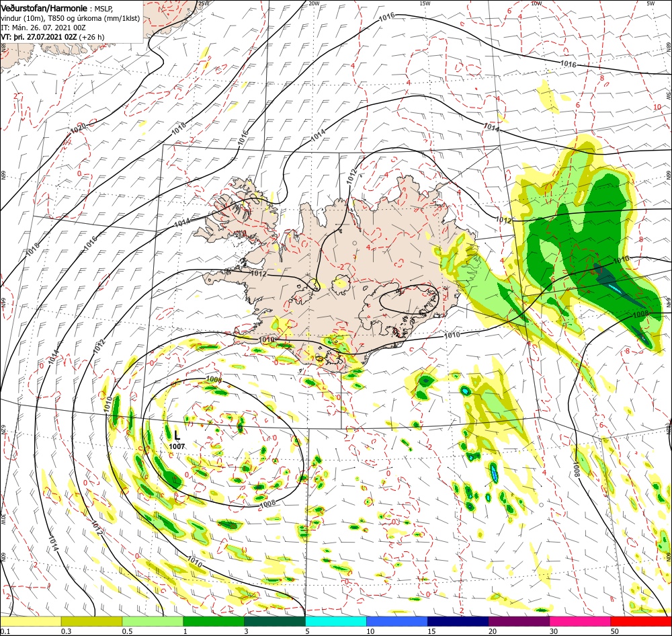Click the blue 10–15 mm legend swatch

click(397, 621)
